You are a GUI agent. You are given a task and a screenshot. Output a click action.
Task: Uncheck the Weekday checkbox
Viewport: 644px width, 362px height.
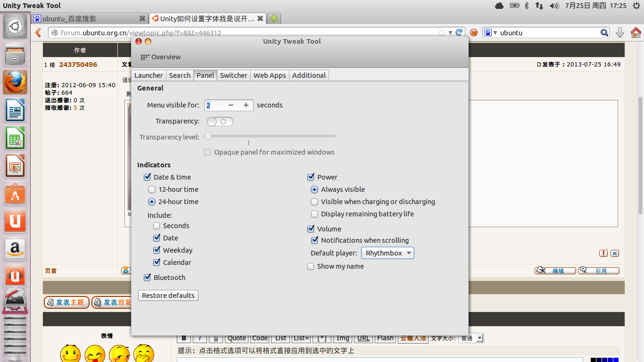(x=157, y=250)
